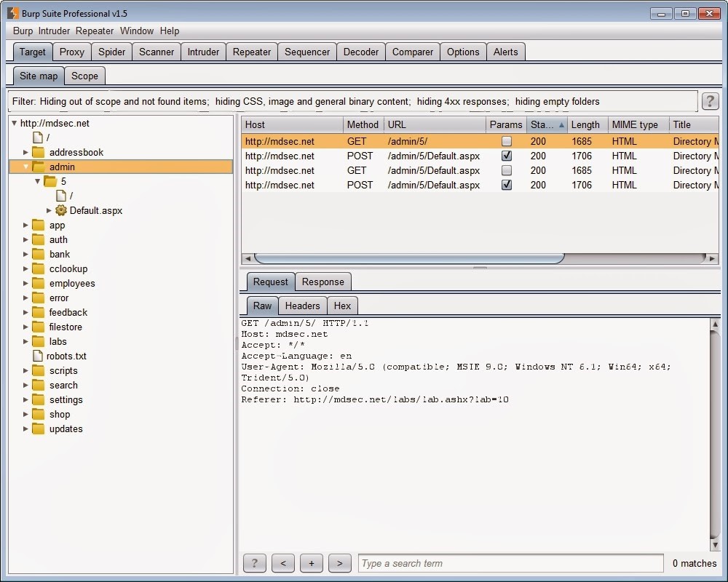
Task: Expand the app folder
Action: 25,225
